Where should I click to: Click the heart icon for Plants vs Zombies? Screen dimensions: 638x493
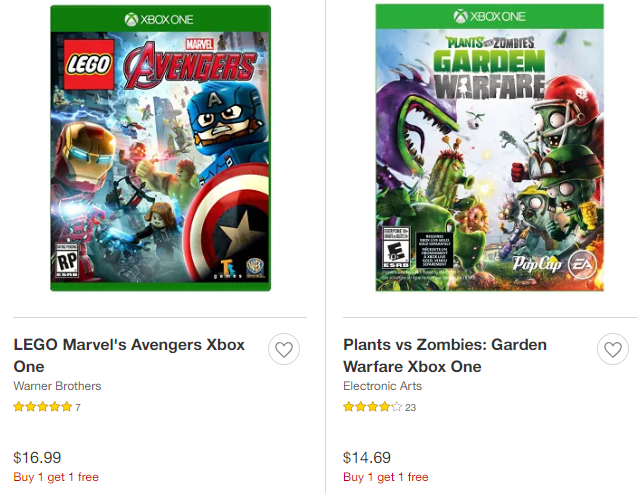click(612, 350)
